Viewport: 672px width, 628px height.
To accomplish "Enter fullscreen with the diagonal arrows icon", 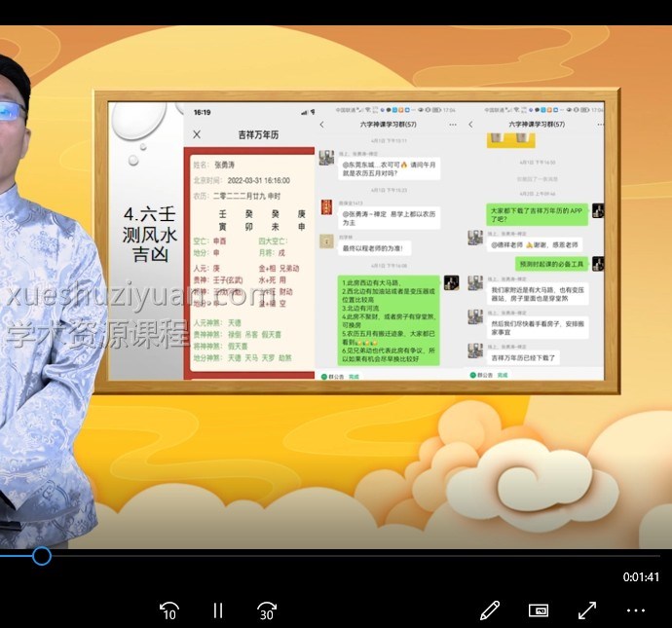I will 587,610.
